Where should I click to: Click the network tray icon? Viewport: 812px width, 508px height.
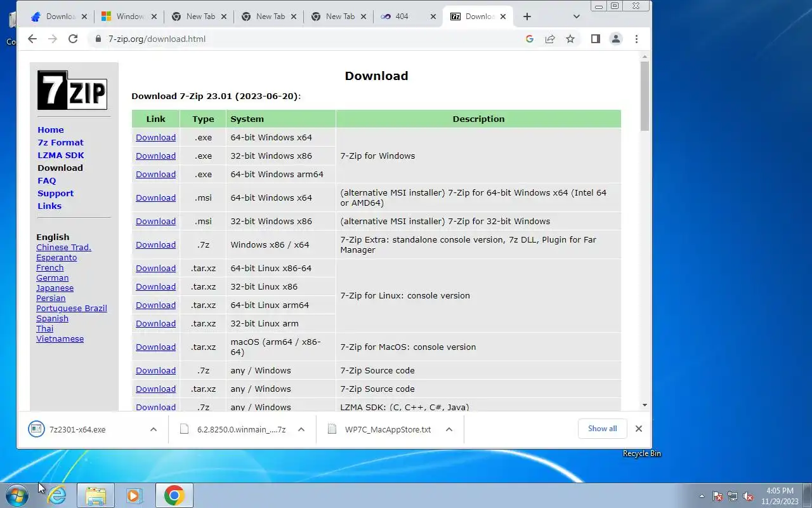pyautogui.click(x=733, y=496)
